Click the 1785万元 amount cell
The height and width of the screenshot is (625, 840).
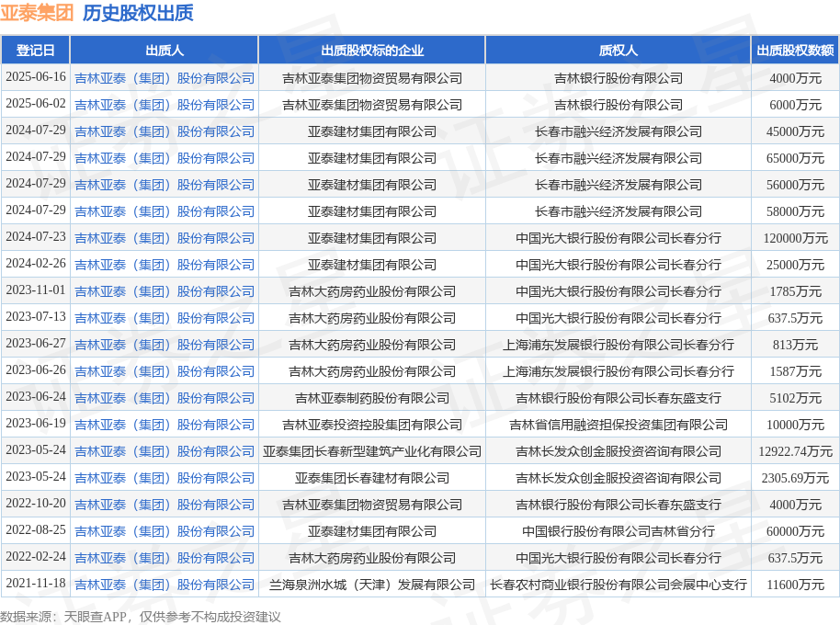coord(795,291)
